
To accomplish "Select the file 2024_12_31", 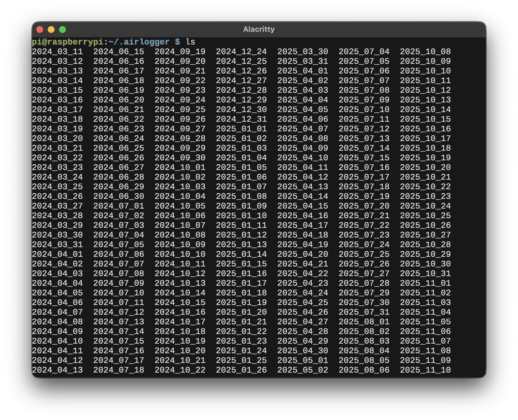I will click(x=242, y=119).
